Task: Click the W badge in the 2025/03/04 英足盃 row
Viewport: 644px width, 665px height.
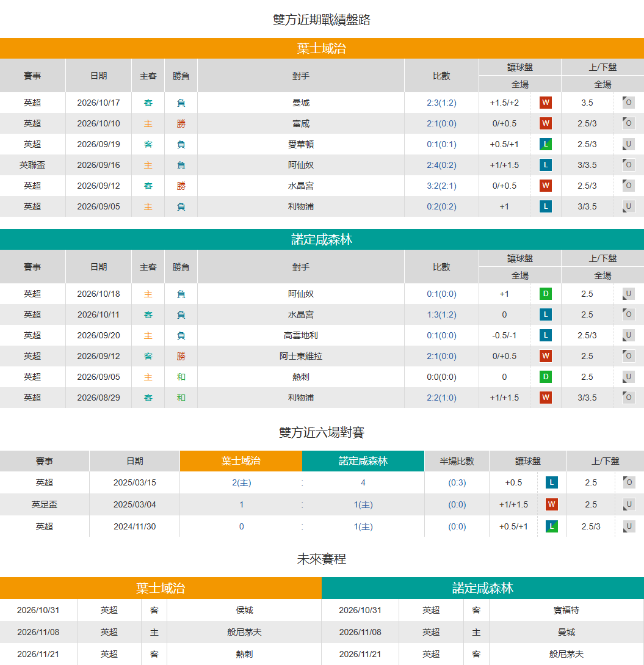Action: click(551, 504)
